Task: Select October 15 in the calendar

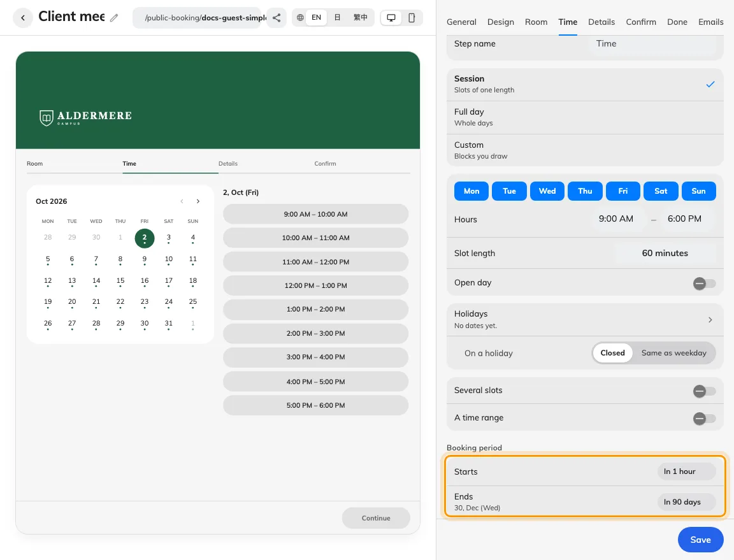Action: point(120,281)
